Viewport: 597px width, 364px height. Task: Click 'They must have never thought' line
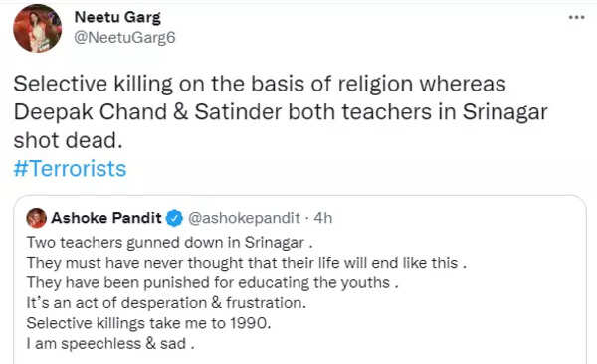point(247,263)
